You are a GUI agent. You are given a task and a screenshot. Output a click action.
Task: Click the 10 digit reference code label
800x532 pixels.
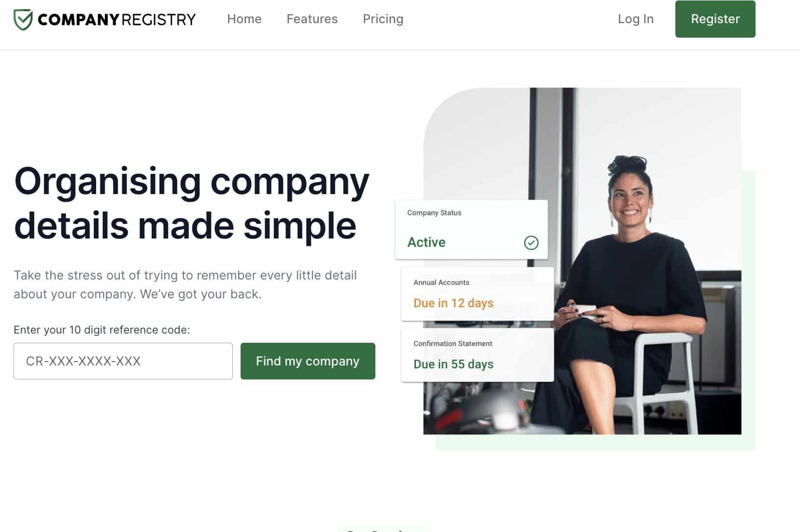coord(101,330)
